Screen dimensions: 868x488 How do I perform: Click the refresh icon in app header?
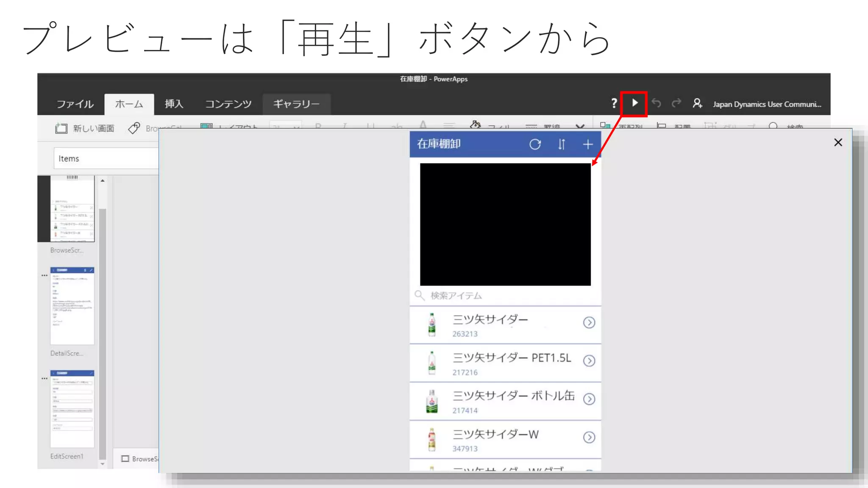click(535, 144)
